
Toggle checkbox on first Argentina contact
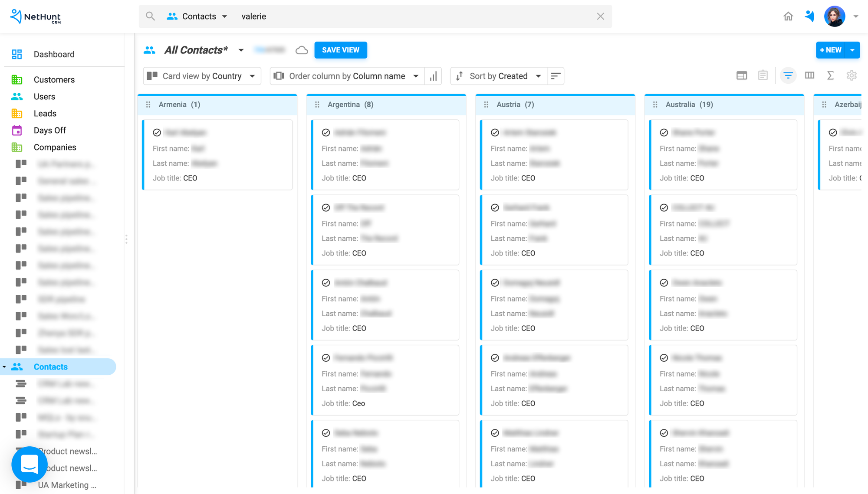click(325, 132)
